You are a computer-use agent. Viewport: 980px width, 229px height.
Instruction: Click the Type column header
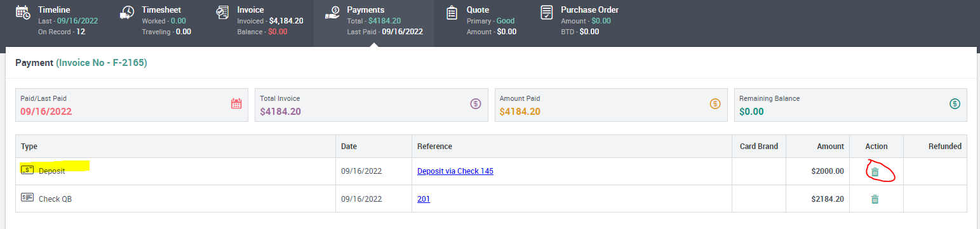29,147
